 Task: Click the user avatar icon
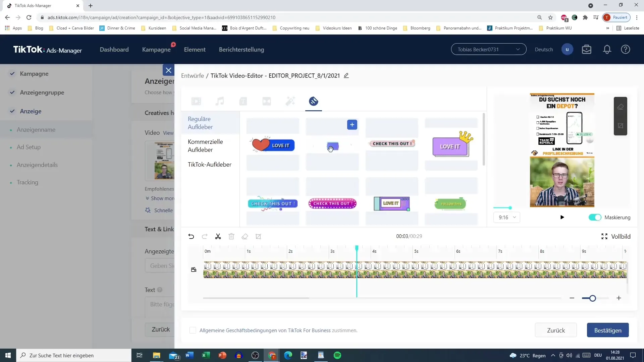tap(567, 50)
